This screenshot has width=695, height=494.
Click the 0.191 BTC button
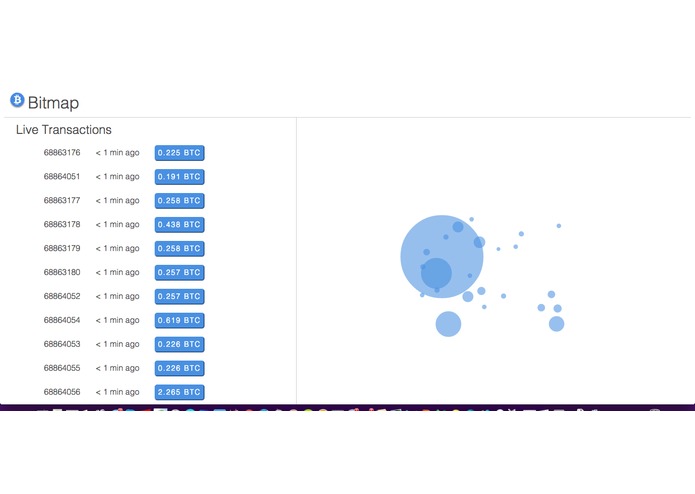(x=180, y=177)
